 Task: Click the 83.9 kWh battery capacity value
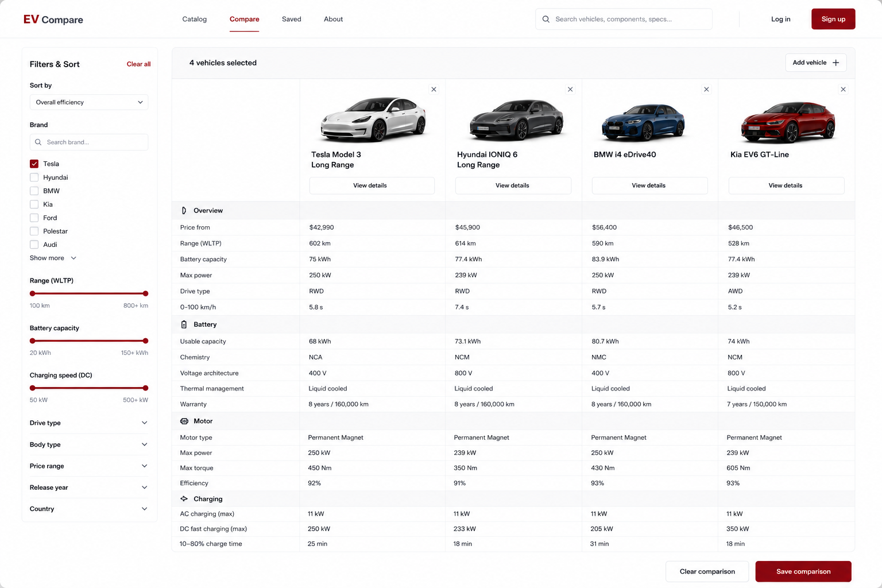click(605, 260)
